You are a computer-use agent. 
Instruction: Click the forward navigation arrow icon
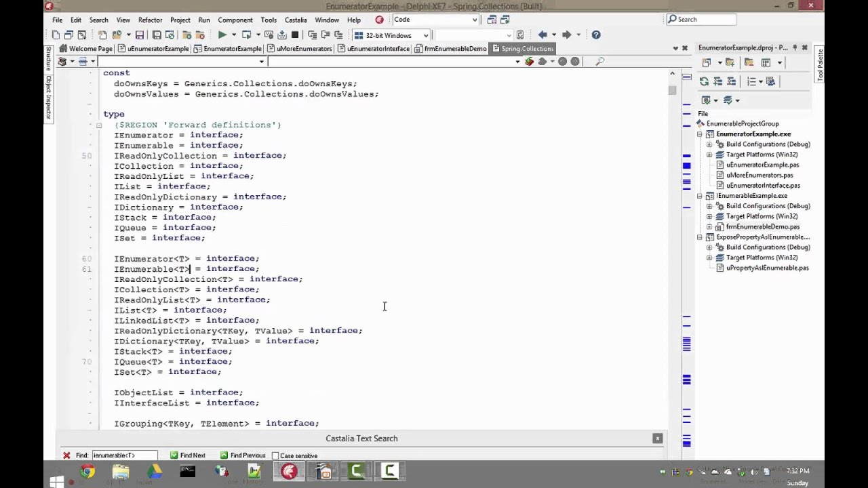coord(566,35)
